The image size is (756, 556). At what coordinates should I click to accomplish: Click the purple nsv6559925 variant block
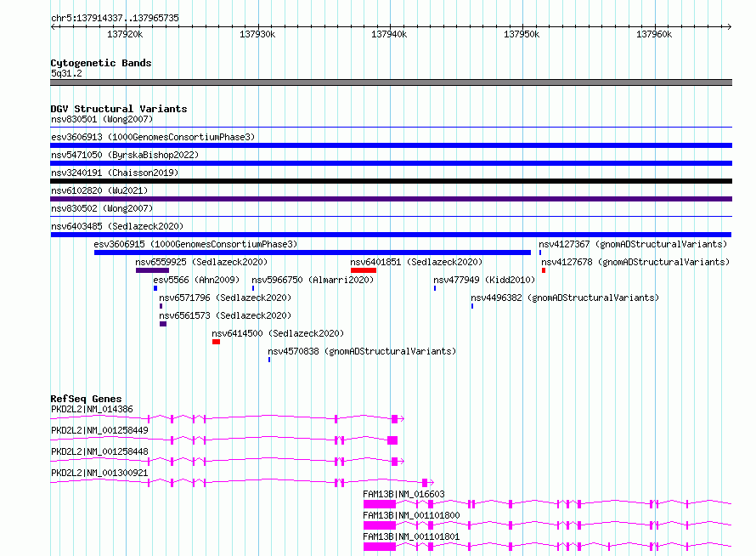152,270
